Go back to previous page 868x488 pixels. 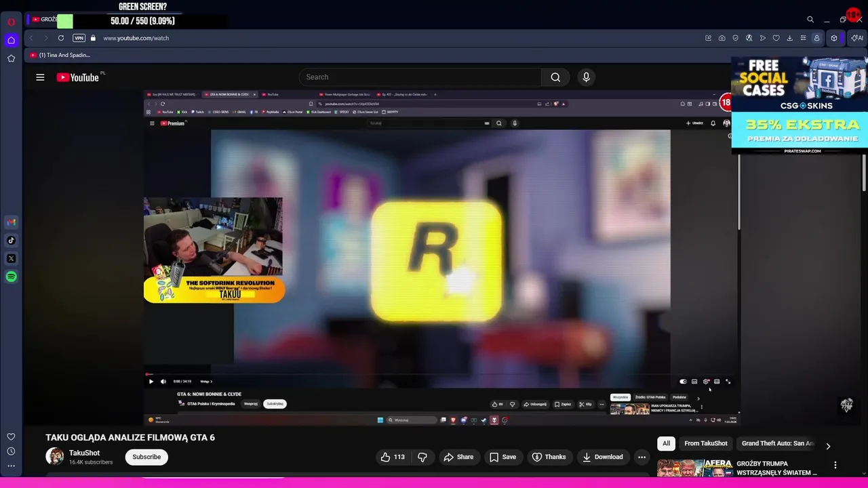pyautogui.click(x=31, y=38)
